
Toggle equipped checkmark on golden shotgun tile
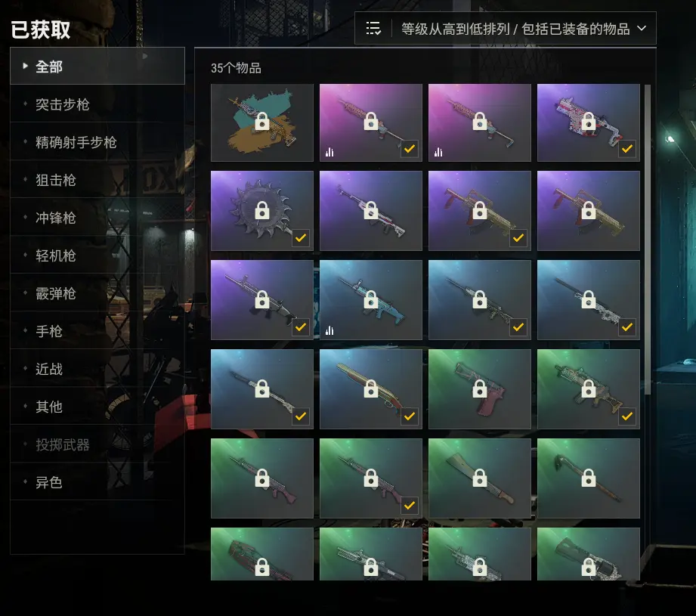click(410, 416)
